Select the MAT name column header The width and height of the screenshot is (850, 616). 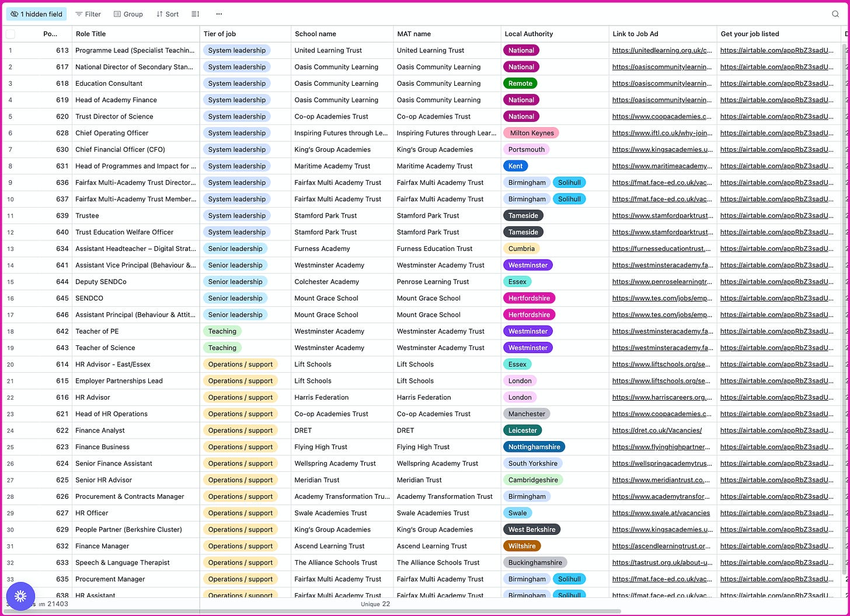tap(447, 34)
